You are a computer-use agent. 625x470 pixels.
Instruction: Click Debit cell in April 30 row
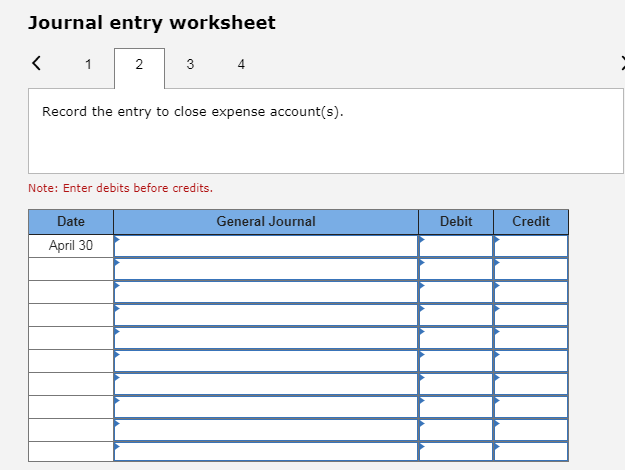[456, 246]
